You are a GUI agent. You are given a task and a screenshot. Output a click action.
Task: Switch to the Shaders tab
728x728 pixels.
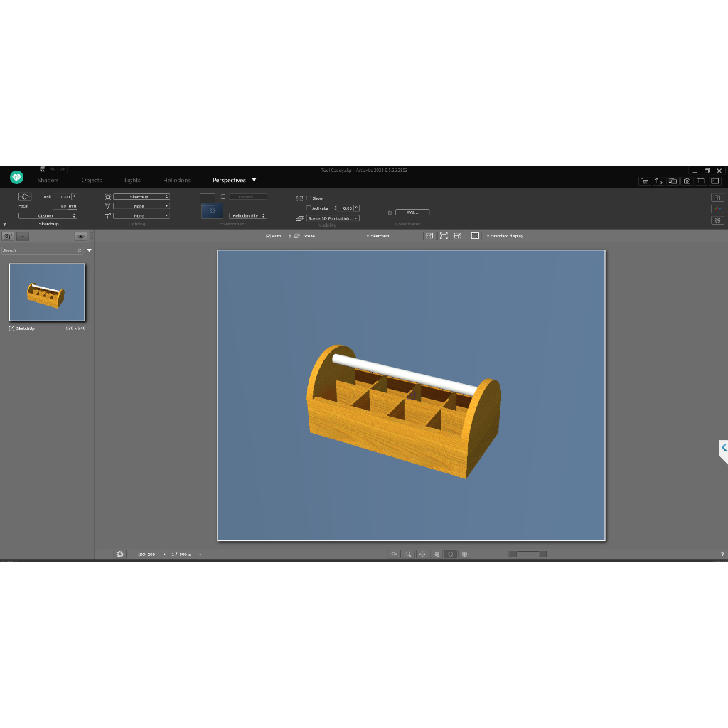tap(48, 180)
